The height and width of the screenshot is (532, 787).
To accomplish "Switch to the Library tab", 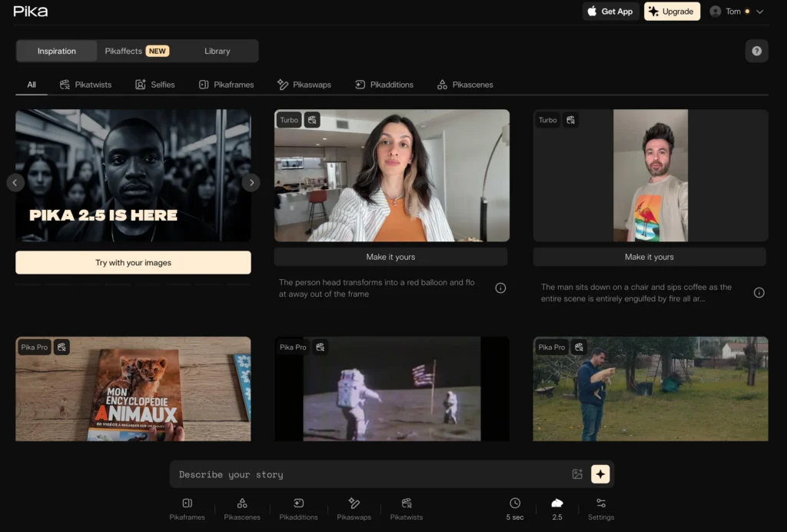I will tap(217, 52).
